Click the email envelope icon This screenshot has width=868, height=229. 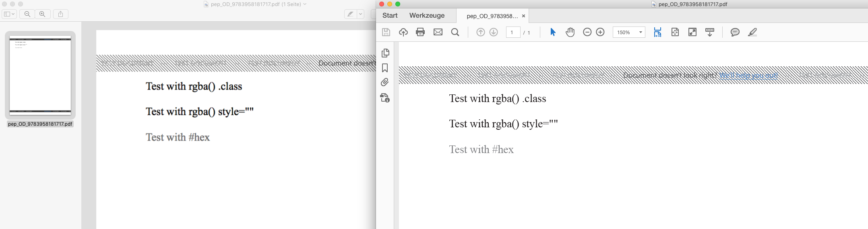pyautogui.click(x=438, y=32)
